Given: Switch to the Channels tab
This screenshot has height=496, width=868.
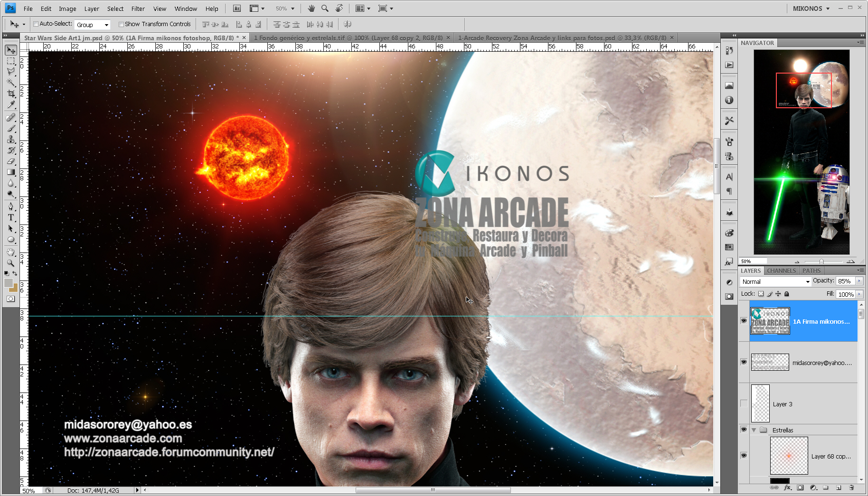Looking at the screenshot, I should (x=781, y=271).
